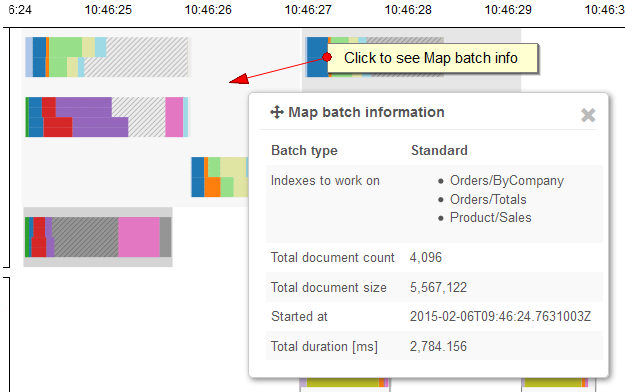The image size is (625, 392).
Task: Close the Map batch information popup
Action: [588, 115]
